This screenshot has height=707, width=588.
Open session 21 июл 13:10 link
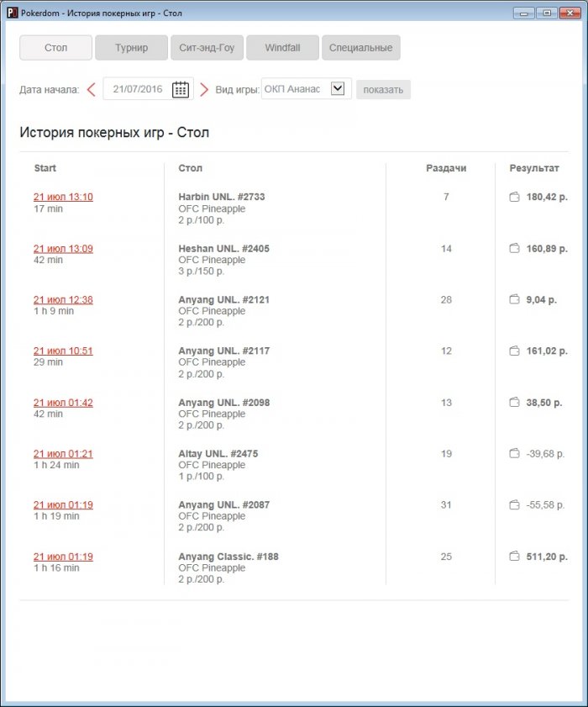[63, 197]
